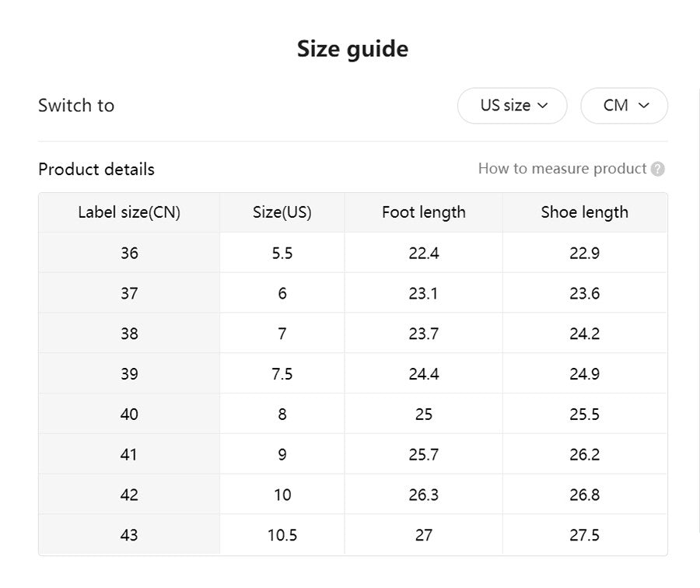Click the Size guide title
Viewport: 700px width, 588px height.
pyautogui.click(x=351, y=48)
